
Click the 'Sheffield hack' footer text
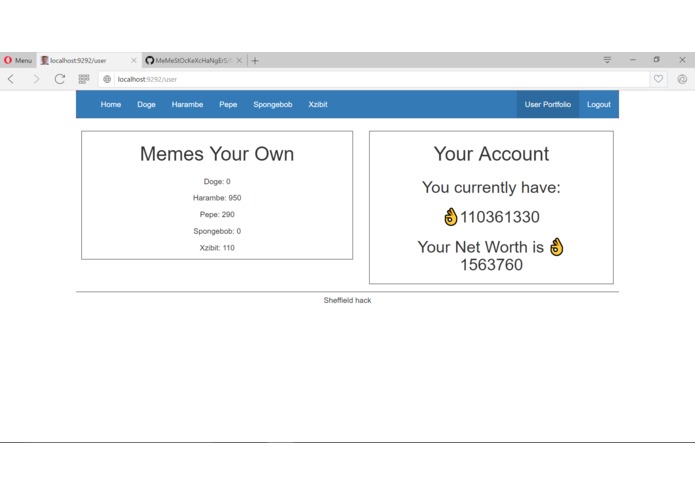point(348,300)
